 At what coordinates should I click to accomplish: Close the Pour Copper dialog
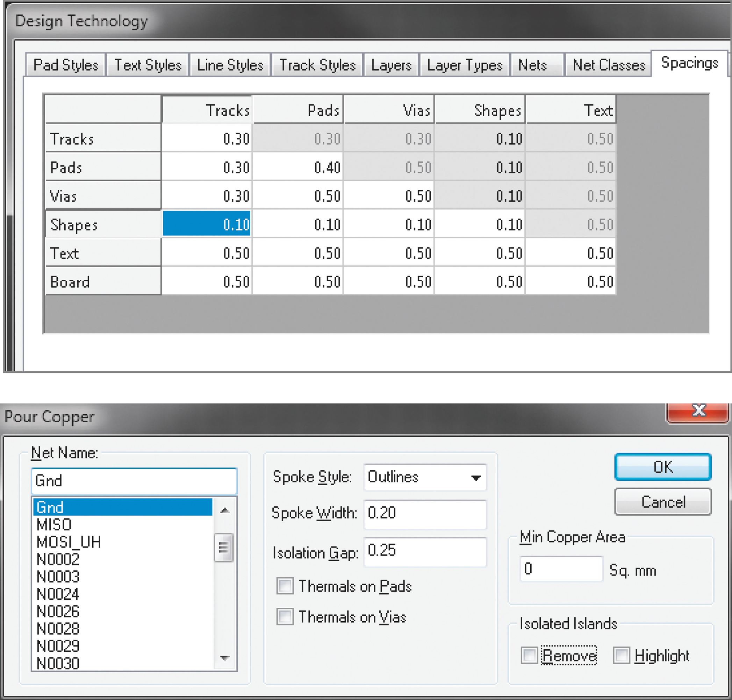click(x=698, y=412)
